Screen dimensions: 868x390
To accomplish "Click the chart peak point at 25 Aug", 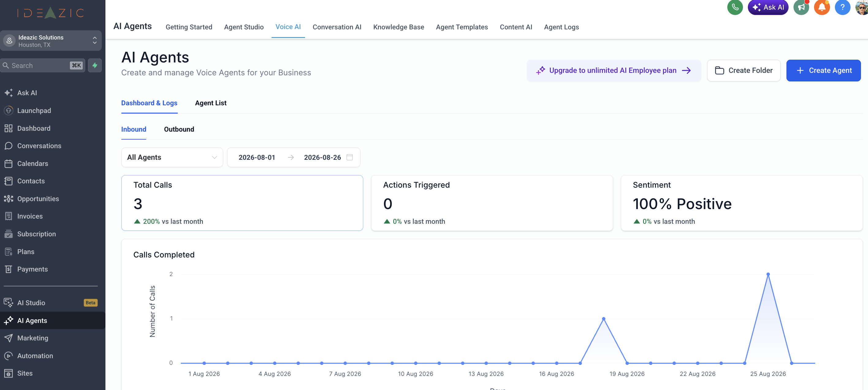I will 768,274.
